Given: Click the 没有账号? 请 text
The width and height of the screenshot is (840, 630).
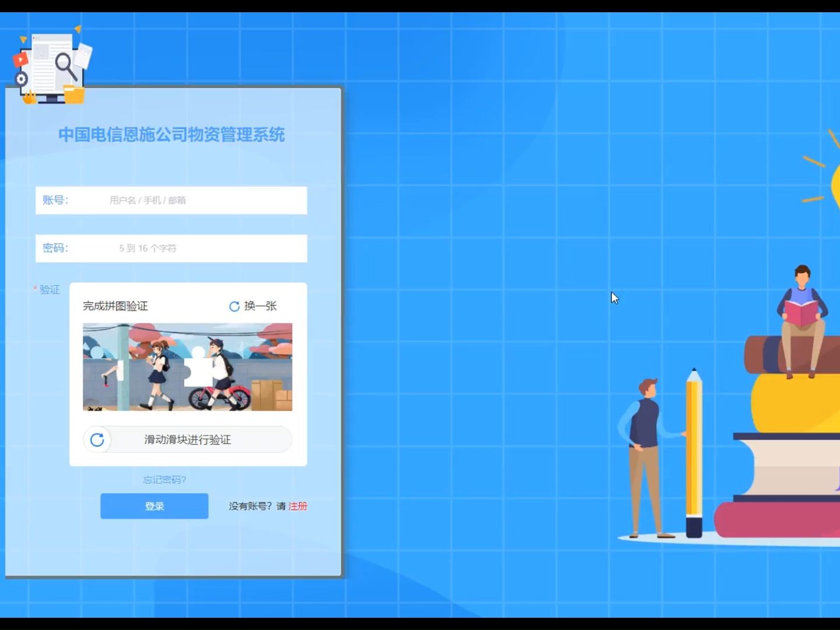Looking at the screenshot, I should pos(257,506).
